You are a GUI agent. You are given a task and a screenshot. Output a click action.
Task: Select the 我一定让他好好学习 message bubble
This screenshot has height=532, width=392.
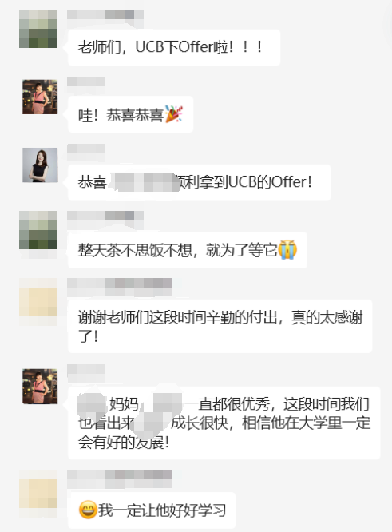(x=153, y=510)
